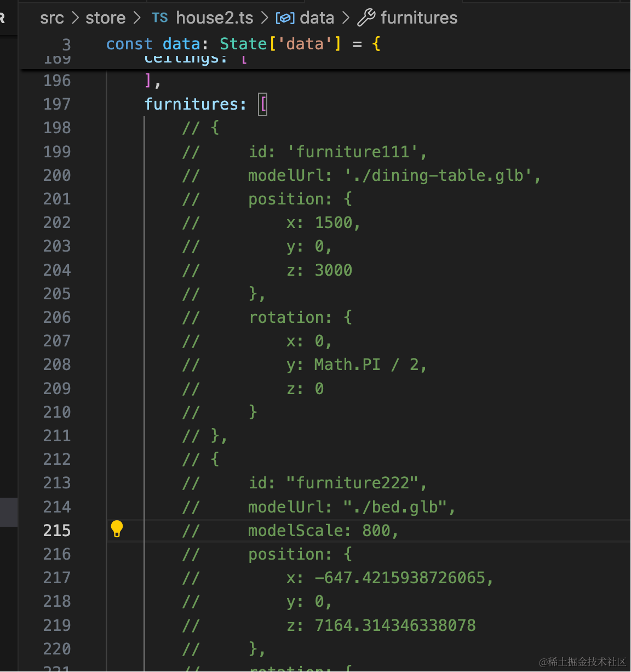Click the data symbol icon in breadcrumb
This screenshot has height=672, width=631.
click(285, 18)
